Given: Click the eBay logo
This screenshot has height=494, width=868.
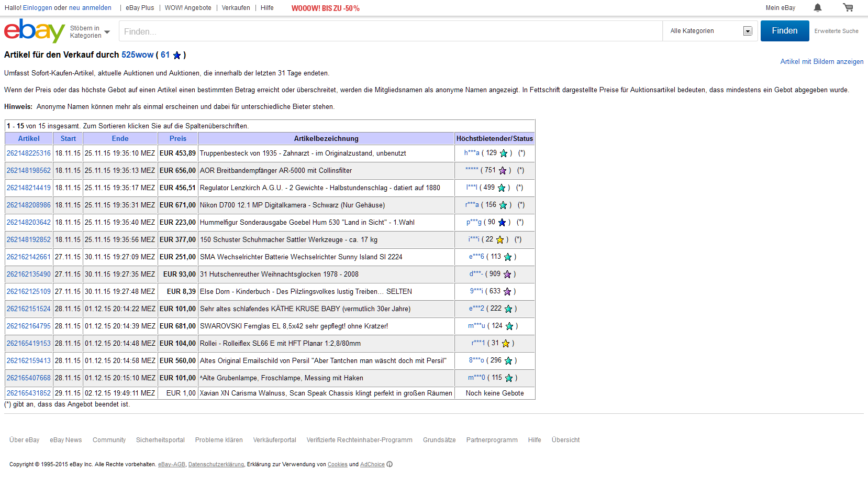Looking at the screenshot, I should point(35,31).
